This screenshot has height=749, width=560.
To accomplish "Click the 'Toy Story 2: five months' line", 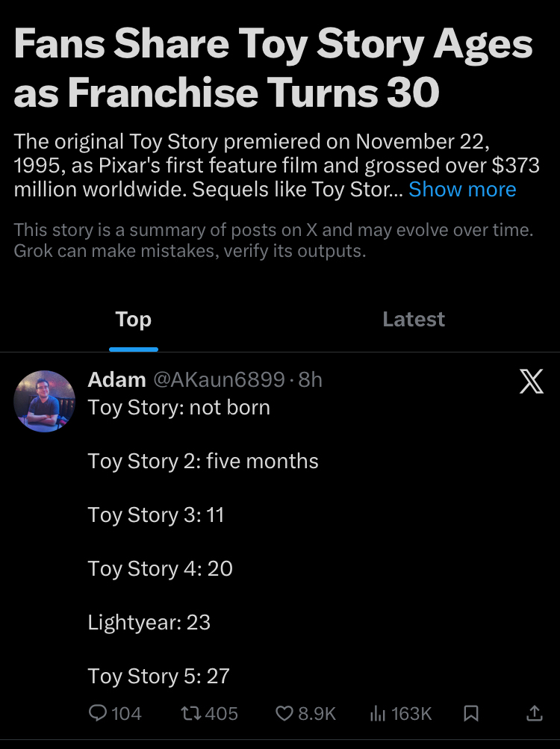I will tap(203, 461).
